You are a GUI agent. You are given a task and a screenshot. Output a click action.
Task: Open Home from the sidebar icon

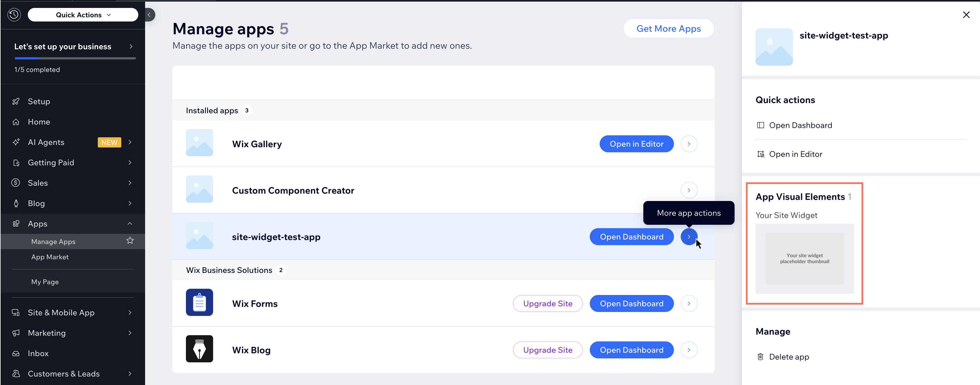tap(16, 122)
